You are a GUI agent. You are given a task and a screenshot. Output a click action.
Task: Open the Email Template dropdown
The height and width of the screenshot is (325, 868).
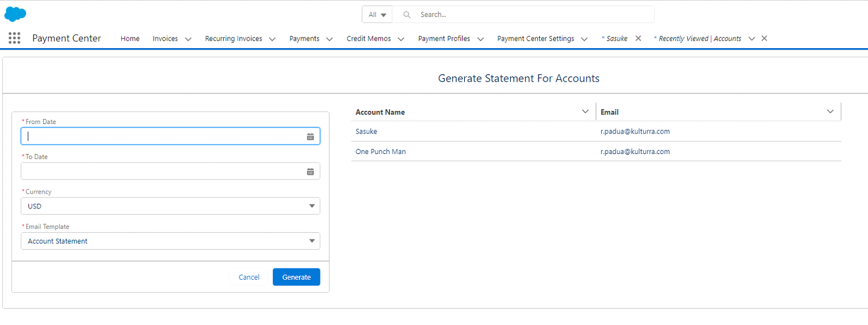coord(170,241)
